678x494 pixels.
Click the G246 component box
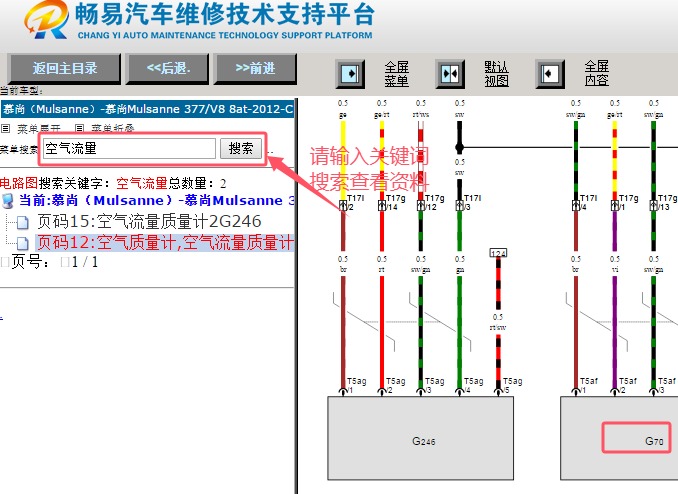pos(420,438)
